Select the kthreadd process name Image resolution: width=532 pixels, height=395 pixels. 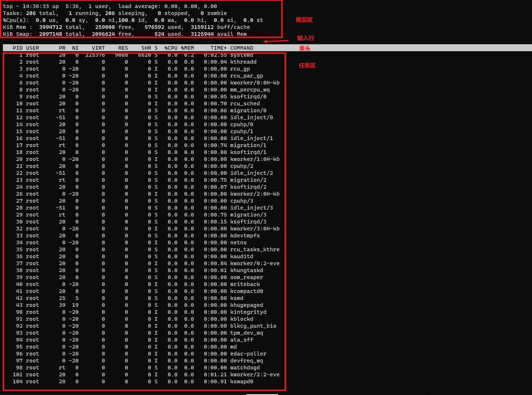click(243, 62)
